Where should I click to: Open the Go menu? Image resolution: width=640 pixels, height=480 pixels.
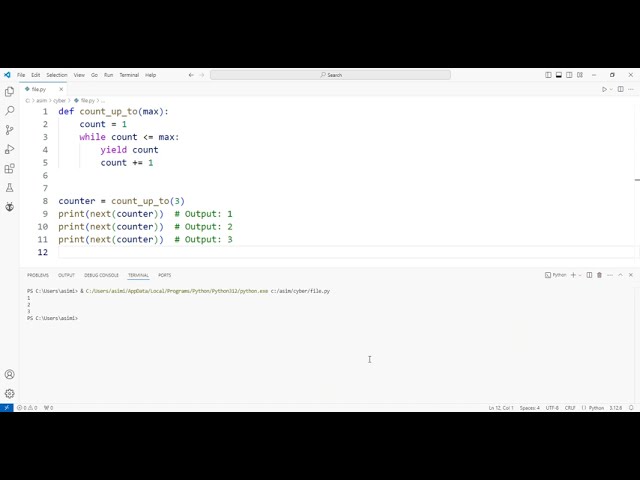pos(94,75)
